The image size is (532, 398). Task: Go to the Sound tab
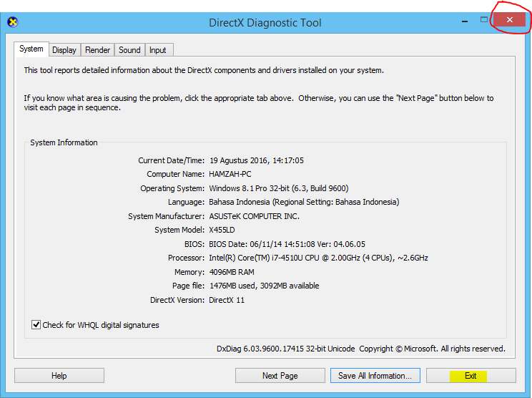[129, 50]
